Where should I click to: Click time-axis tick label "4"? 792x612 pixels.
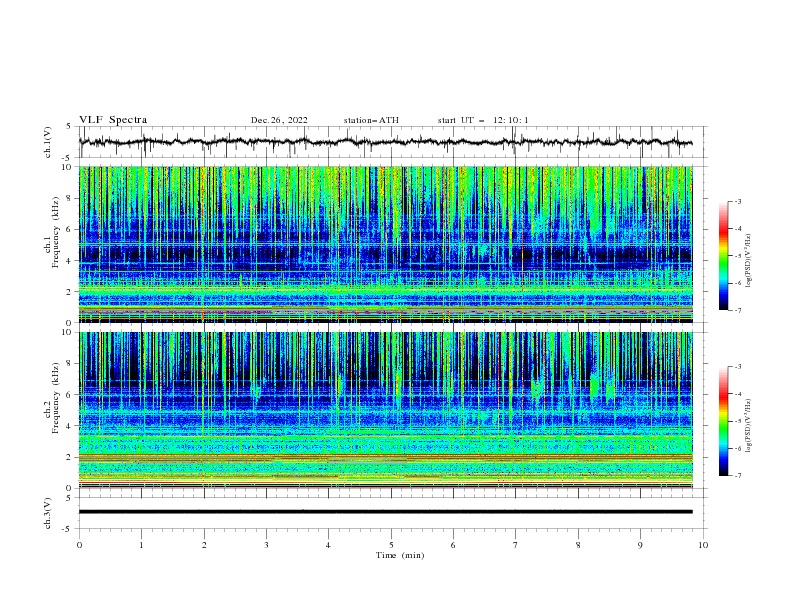[x=328, y=545]
